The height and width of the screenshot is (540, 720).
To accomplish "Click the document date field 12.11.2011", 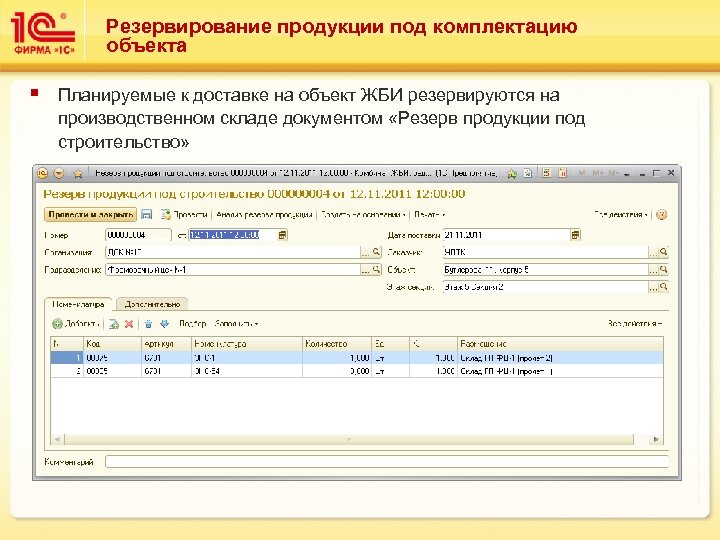I will pos(232,235).
